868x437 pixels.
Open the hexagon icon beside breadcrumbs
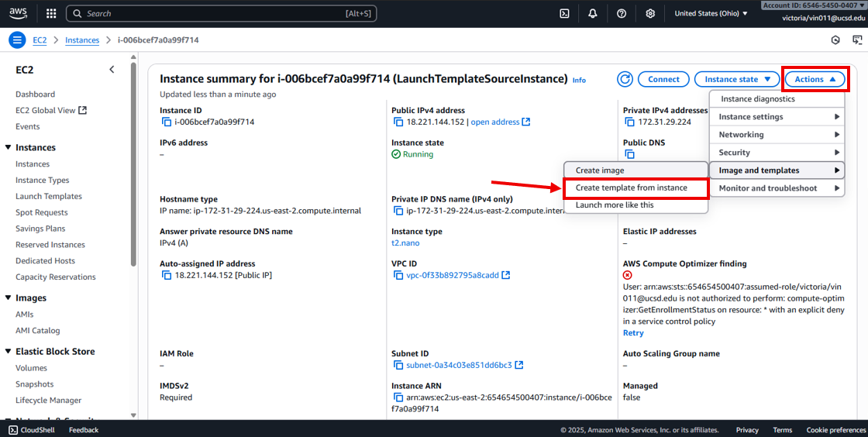835,40
